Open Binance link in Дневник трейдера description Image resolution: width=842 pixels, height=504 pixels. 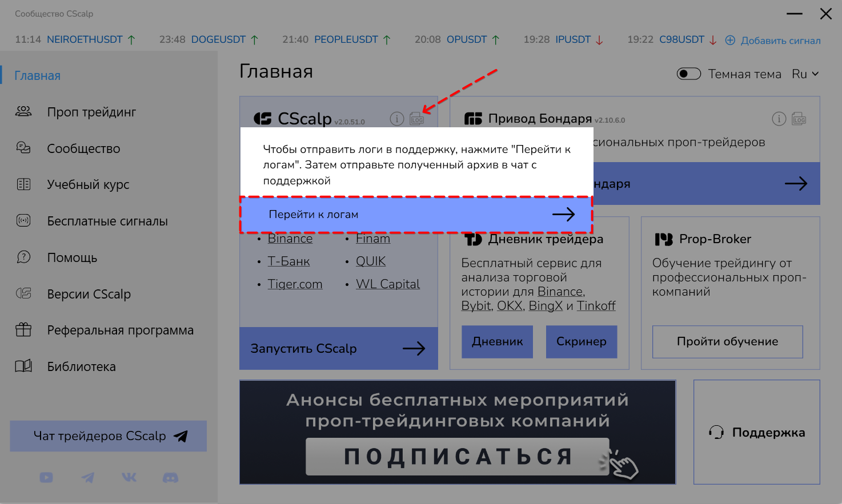(560, 292)
